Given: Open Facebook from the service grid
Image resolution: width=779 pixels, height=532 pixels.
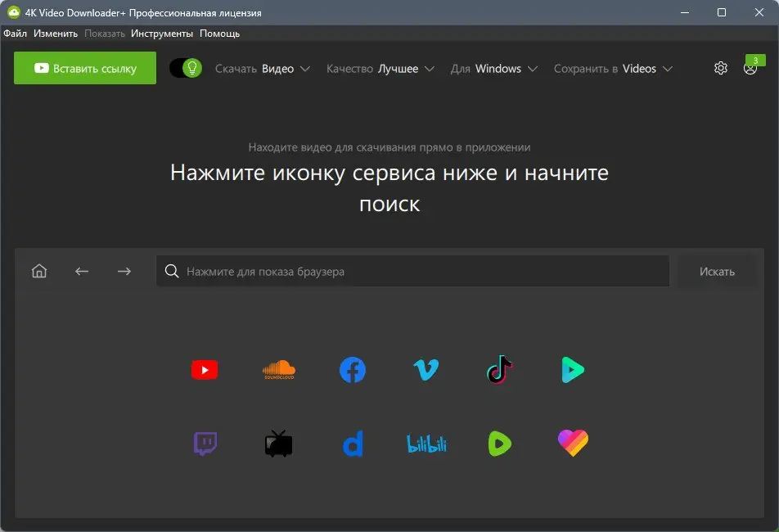Looking at the screenshot, I should 352,369.
